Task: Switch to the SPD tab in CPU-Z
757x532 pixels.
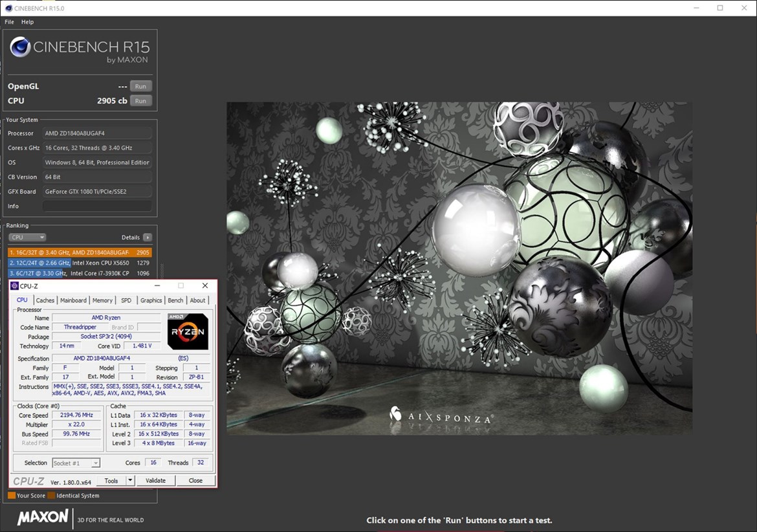Action: point(126,300)
